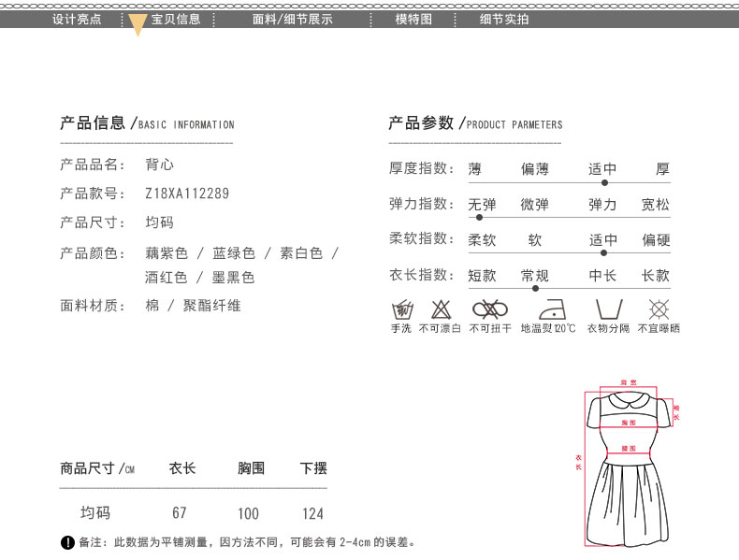Click the 胸围 column header
This screenshot has width=739, height=560.
click(x=251, y=468)
